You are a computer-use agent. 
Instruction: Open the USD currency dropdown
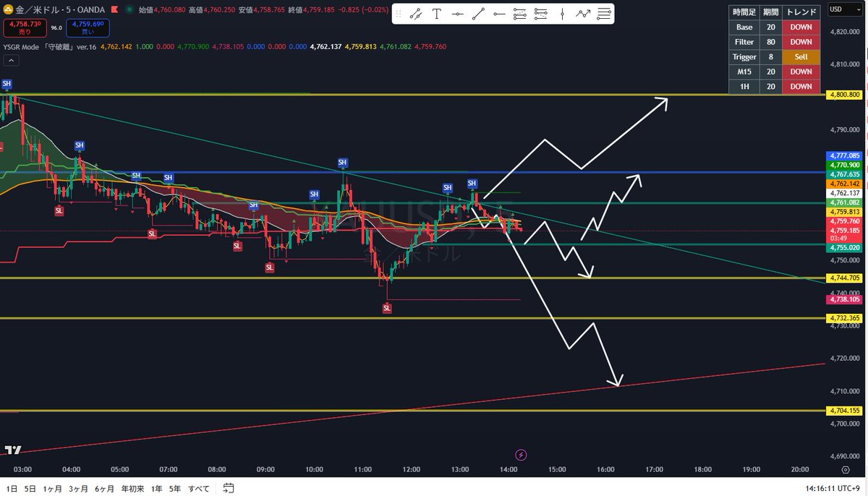pyautogui.click(x=844, y=10)
